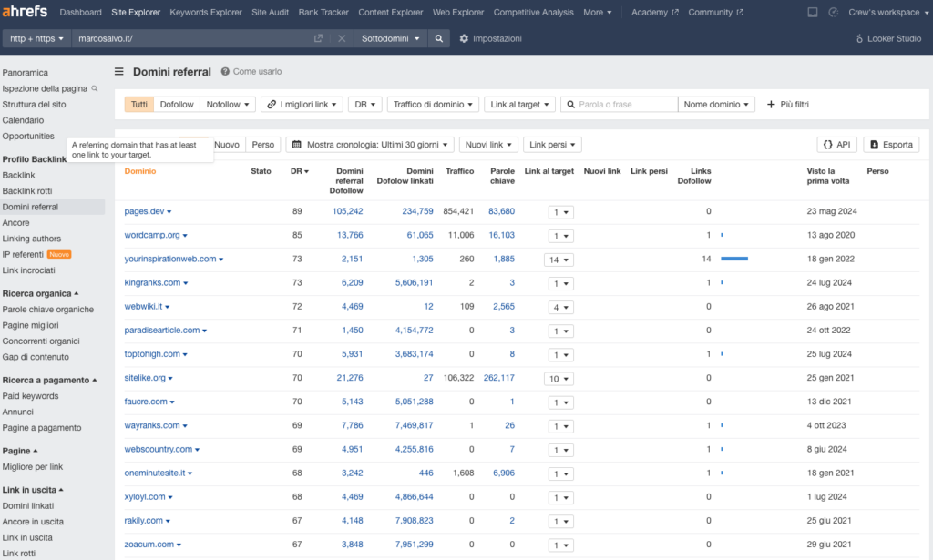The image size is (933, 560).
Task: Open API curly braces button
Action: (x=836, y=145)
